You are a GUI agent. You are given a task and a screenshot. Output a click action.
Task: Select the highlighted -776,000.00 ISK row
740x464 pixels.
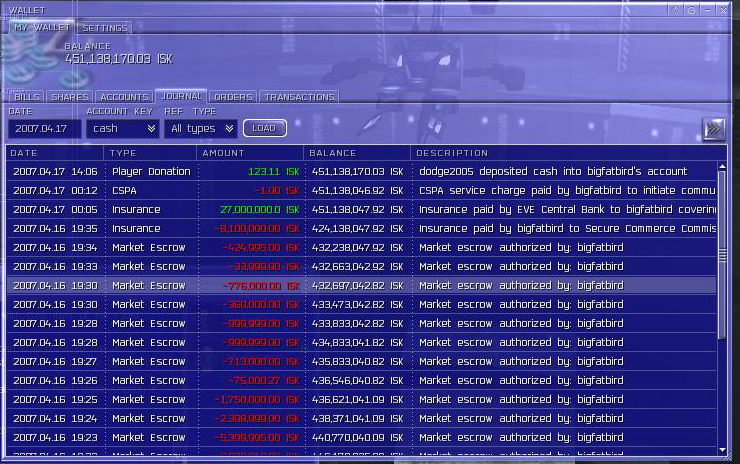[362, 286]
